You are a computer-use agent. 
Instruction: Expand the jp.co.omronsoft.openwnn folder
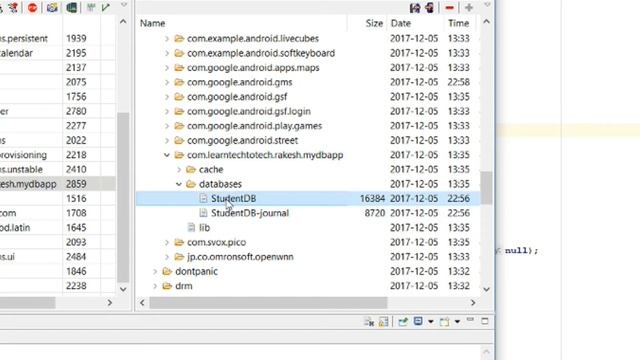click(x=167, y=257)
